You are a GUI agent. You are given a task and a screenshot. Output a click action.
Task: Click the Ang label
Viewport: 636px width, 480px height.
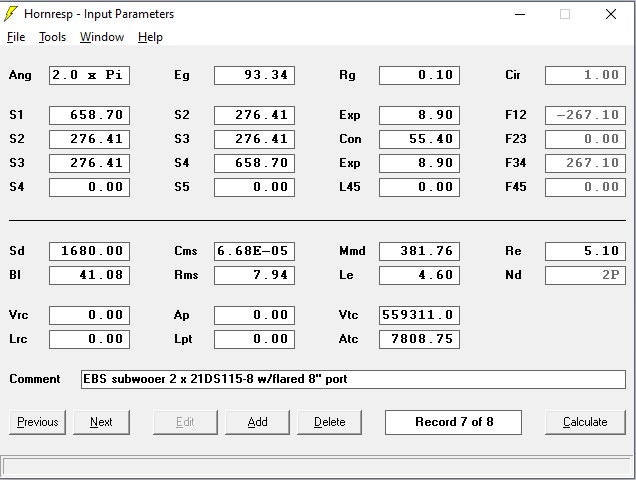(x=20, y=75)
